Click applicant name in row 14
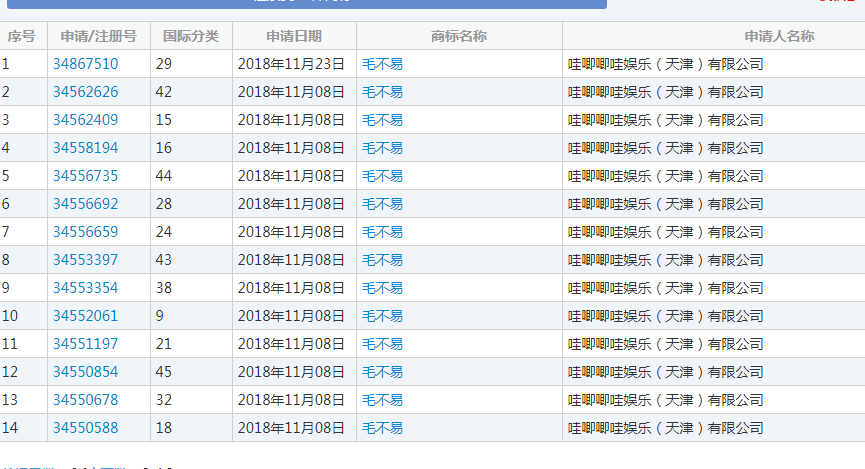865x469 pixels. pos(666,428)
